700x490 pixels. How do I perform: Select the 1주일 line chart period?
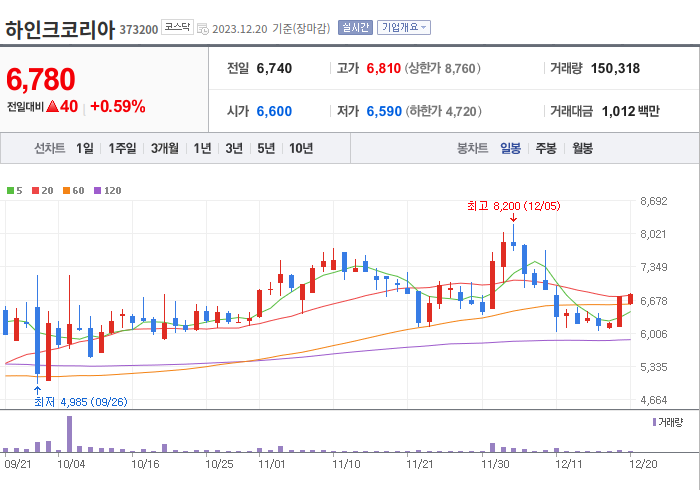point(122,148)
